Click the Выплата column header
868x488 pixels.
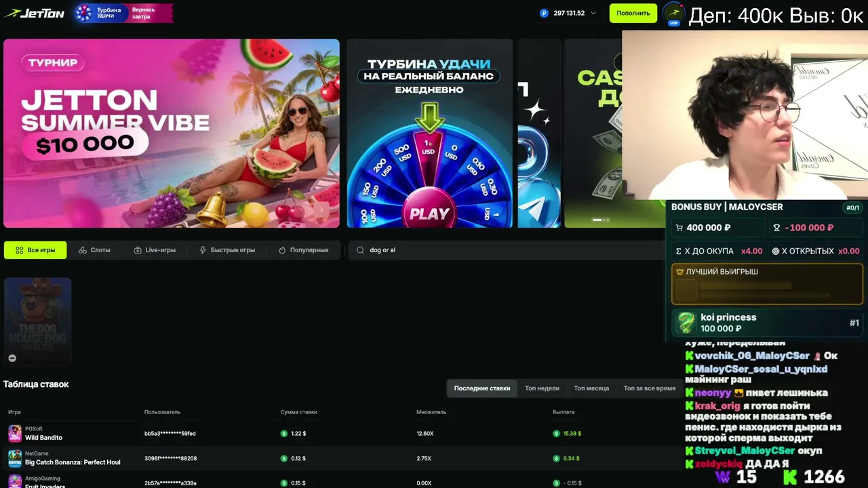click(564, 412)
